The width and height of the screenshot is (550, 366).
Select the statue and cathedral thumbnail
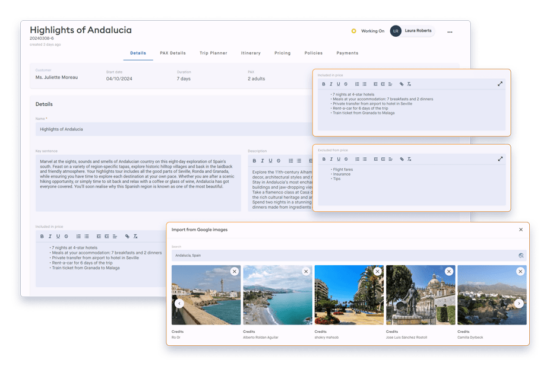(x=421, y=295)
